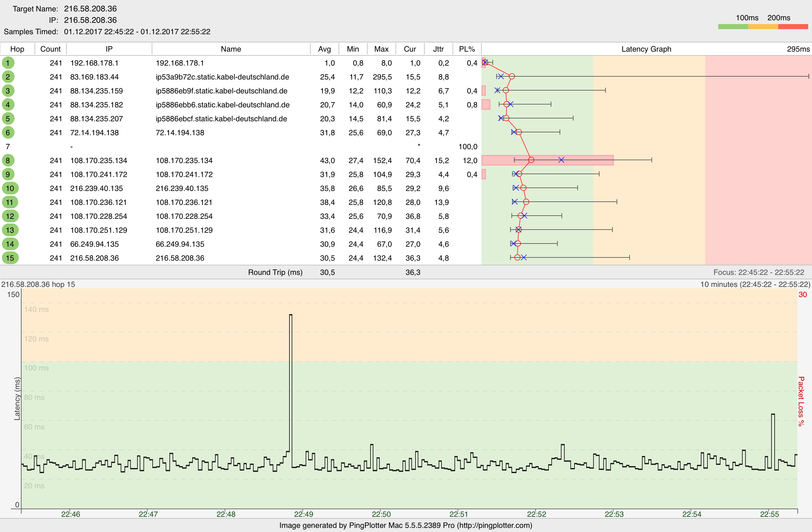Click the Target Name value 216.58.208.36
The width and height of the screenshot is (812, 532).
coord(90,9)
